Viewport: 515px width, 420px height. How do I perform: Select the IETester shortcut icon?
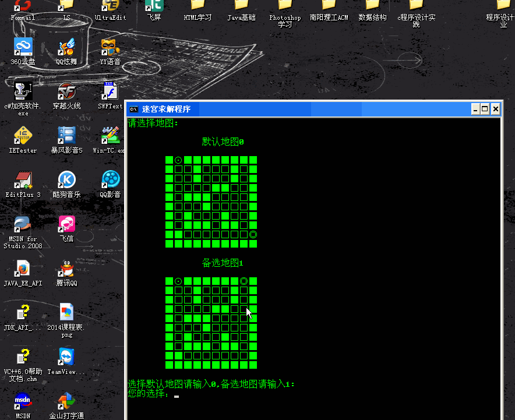tap(23, 136)
